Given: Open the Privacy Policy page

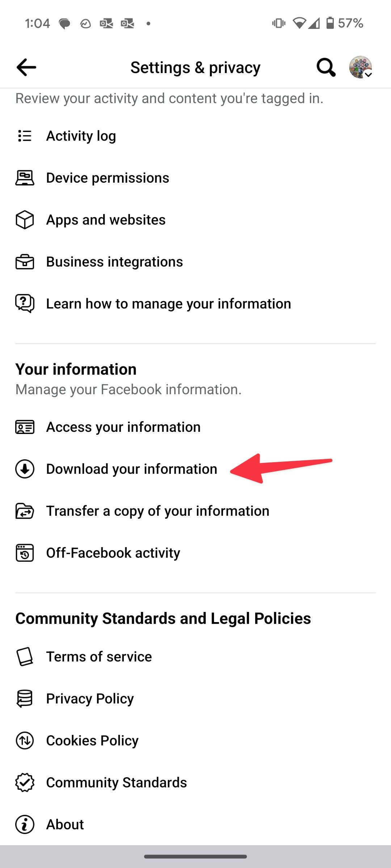Looking at the screenshot, I should point(89,699).
